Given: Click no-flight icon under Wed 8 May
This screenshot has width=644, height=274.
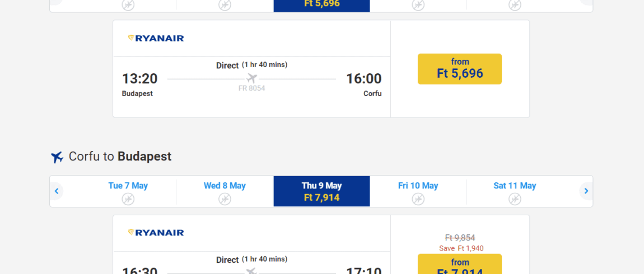Looking at the screenshot, I should [x=225, y=199].
